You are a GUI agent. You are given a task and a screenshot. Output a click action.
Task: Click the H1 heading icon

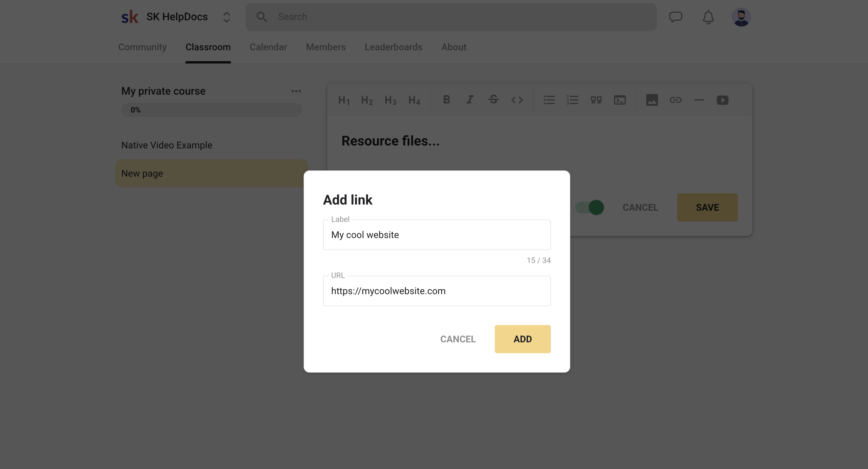coord(344,100)
